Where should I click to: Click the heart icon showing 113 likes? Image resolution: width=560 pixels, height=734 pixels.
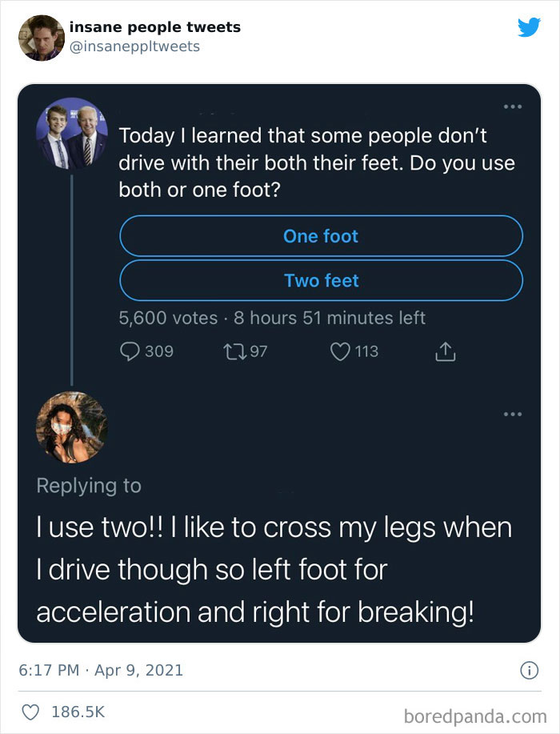click(341, 351)
